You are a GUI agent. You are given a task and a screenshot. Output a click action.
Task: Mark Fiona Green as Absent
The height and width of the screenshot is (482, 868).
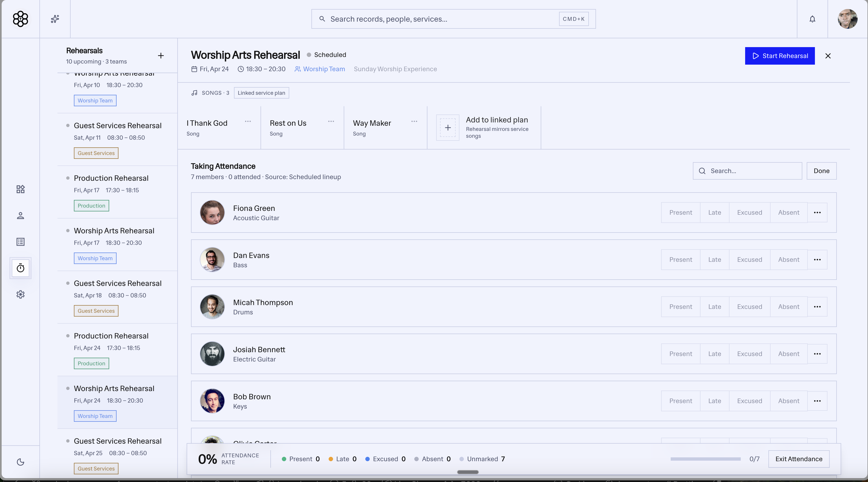(x=788, y=213)
